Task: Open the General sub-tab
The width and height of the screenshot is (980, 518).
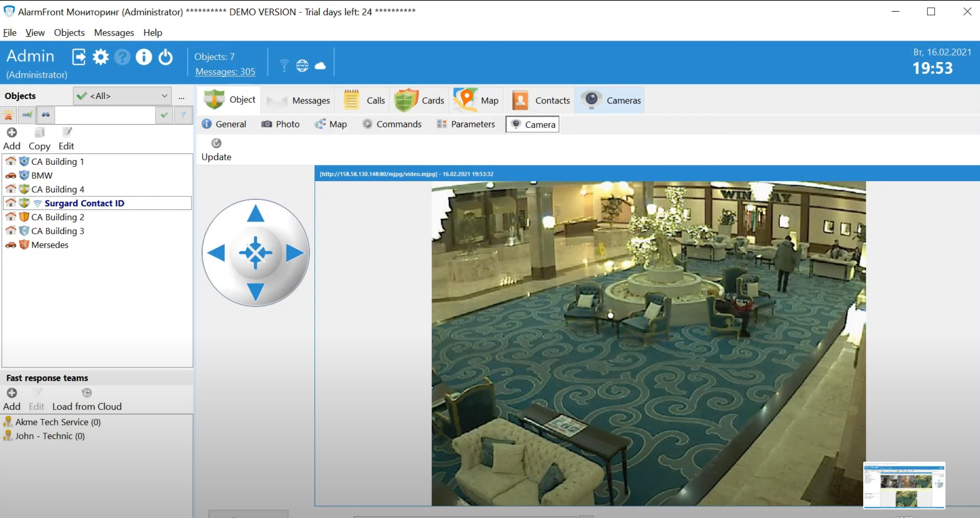Action: click(224, 124)
